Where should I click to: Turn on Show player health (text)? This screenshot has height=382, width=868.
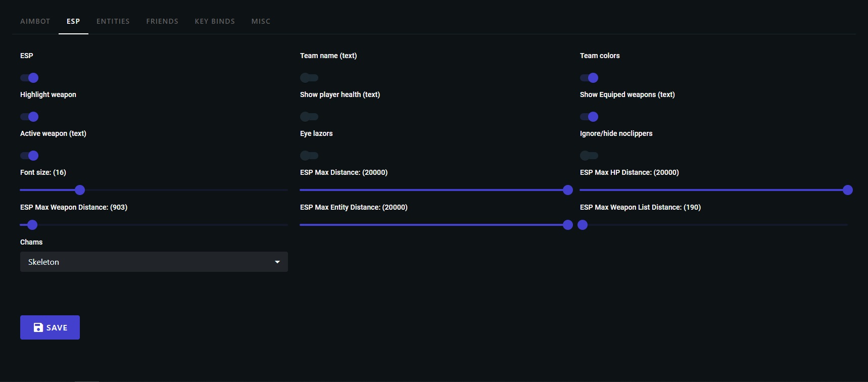click(309, 117)
